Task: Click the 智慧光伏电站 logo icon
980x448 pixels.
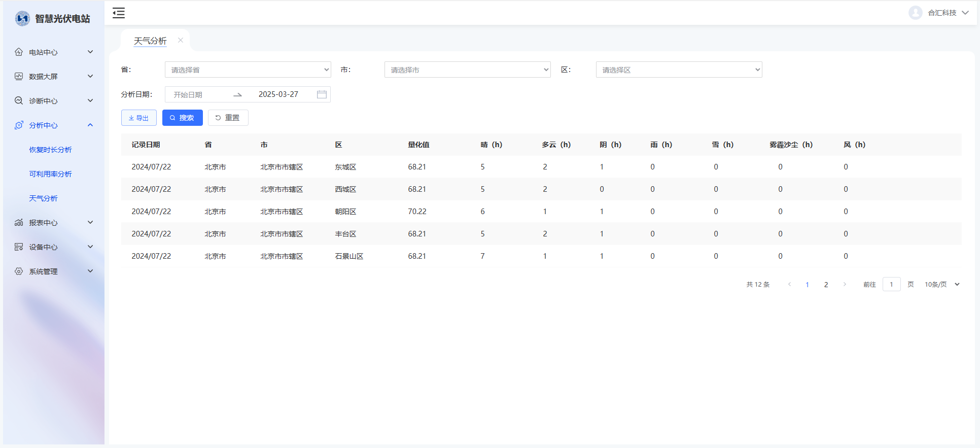Action: click(x=22, y=19)
